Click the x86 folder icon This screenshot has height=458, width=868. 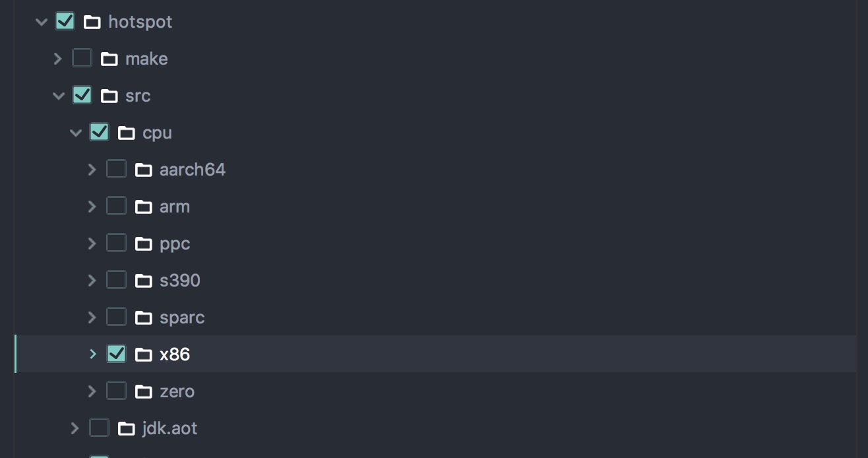pos(144,355)
